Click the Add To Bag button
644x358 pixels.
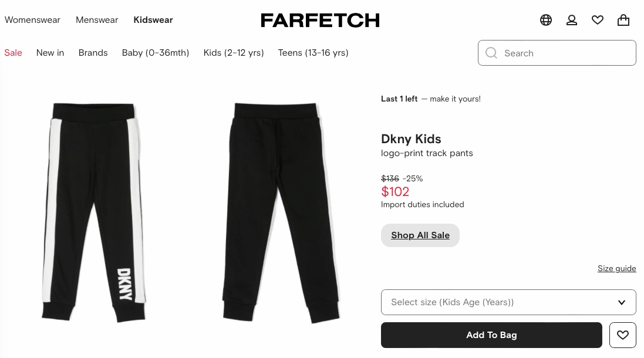(x=491, y=335)
